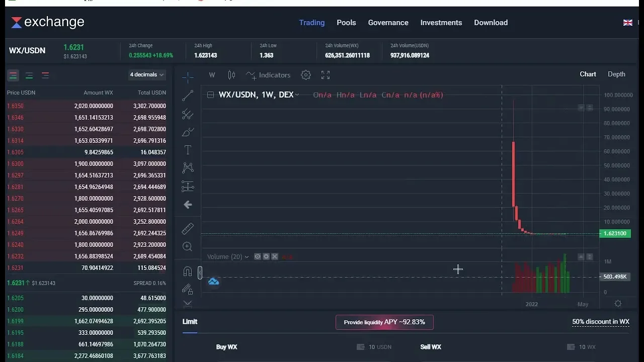Select the brush drawing tool
644x362 pixels.
pyautogui.click(x=188, y=132)
